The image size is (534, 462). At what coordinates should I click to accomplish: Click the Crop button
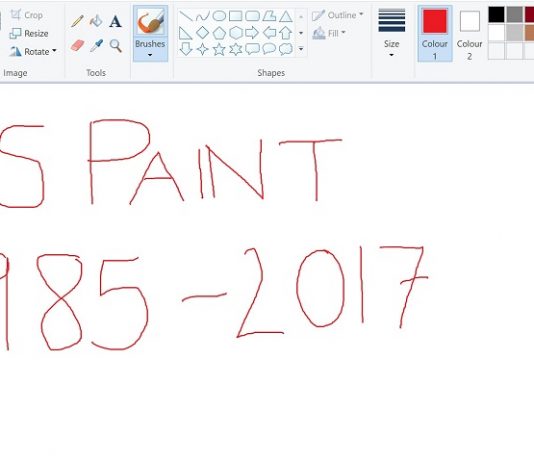click(x=27, y=15)
